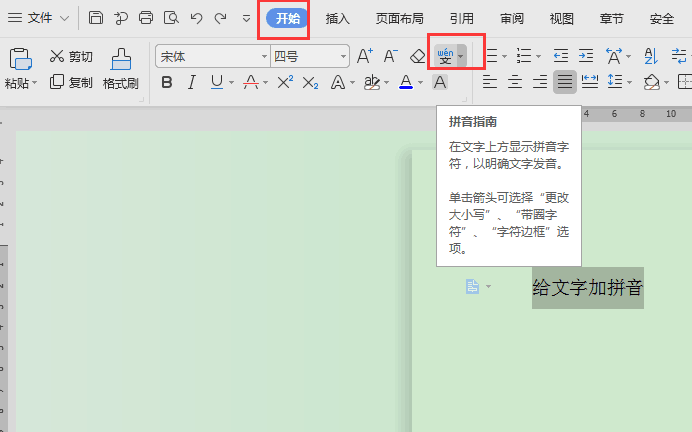This screenshot has width=692, height=432.
Task: Click paragraph shading bucket icon
Action: pos(651,82)
